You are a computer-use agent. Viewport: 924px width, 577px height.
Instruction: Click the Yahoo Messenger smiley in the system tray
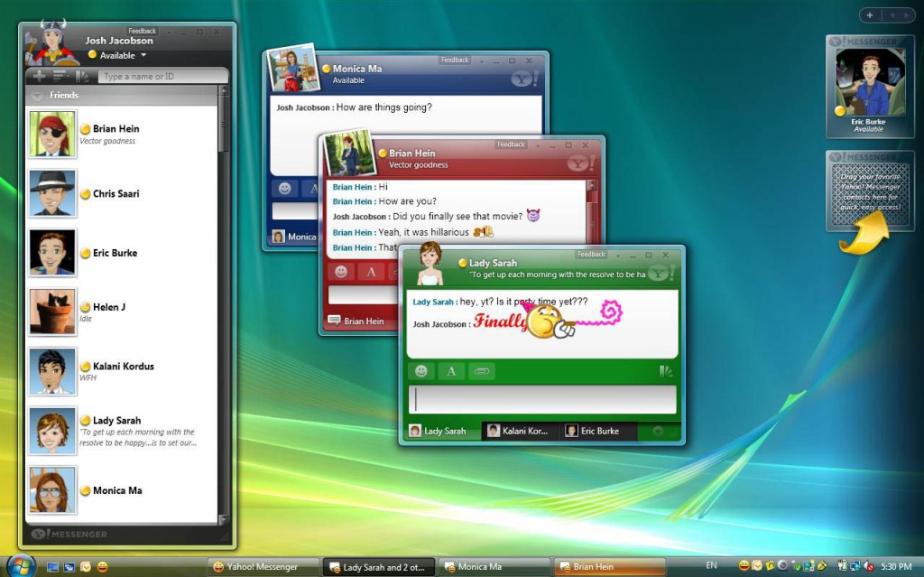coord(743,567)
